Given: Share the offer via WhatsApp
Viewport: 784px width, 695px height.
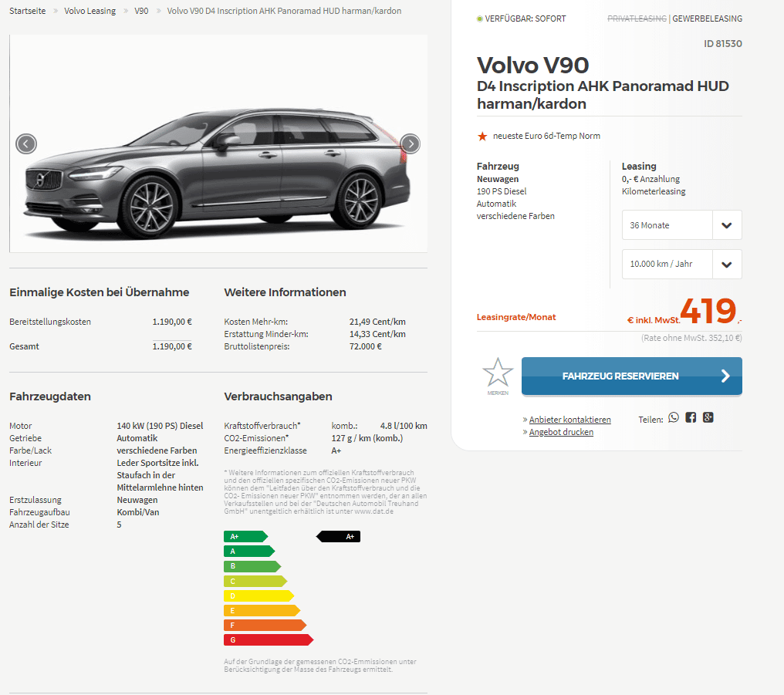Looking at the screenshot, I should click(674, 418).
